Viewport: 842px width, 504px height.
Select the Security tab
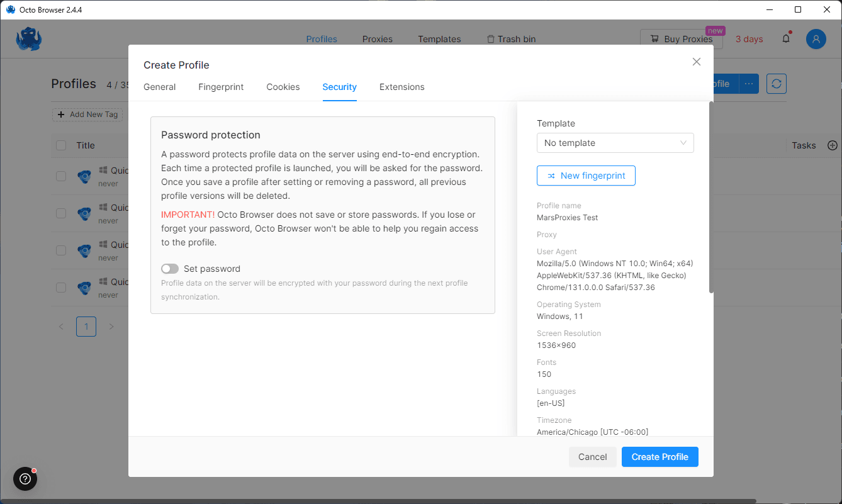coord(340,87)
